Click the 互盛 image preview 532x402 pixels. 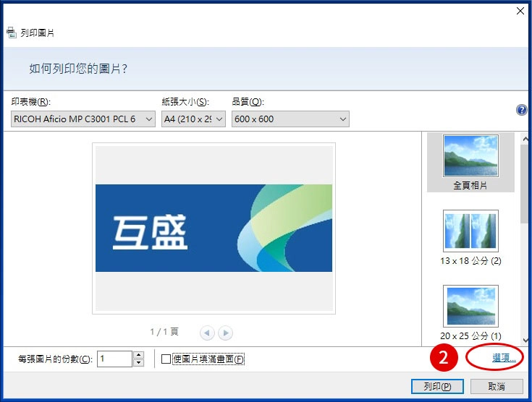pos(214,228)
